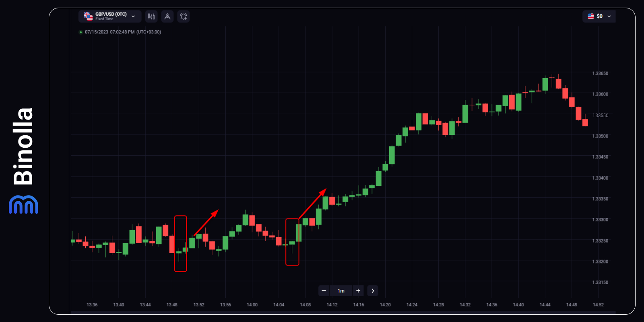The image size is (644, 322).
Task: Click the 14:08 time axis label
Action: click(305, 305)
